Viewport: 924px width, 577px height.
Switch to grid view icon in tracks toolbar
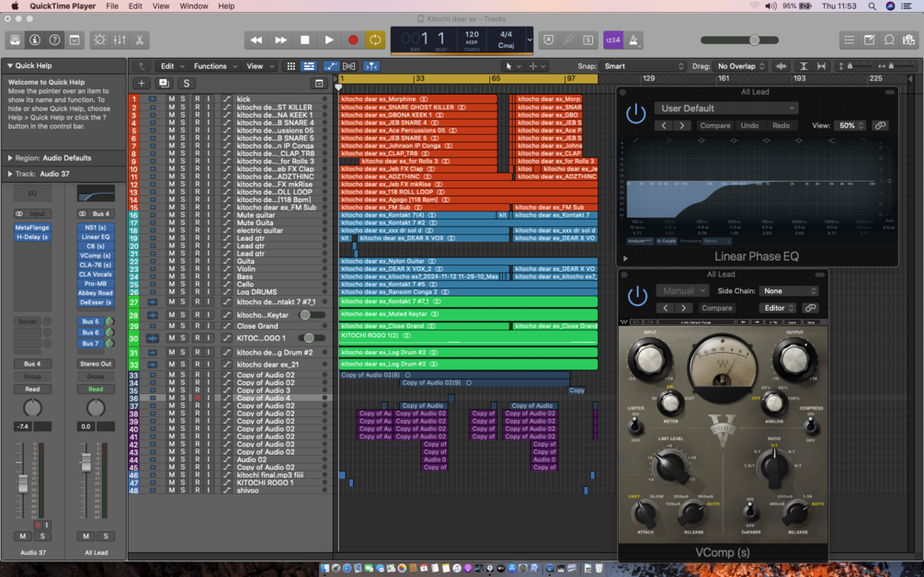click(291, 66)
